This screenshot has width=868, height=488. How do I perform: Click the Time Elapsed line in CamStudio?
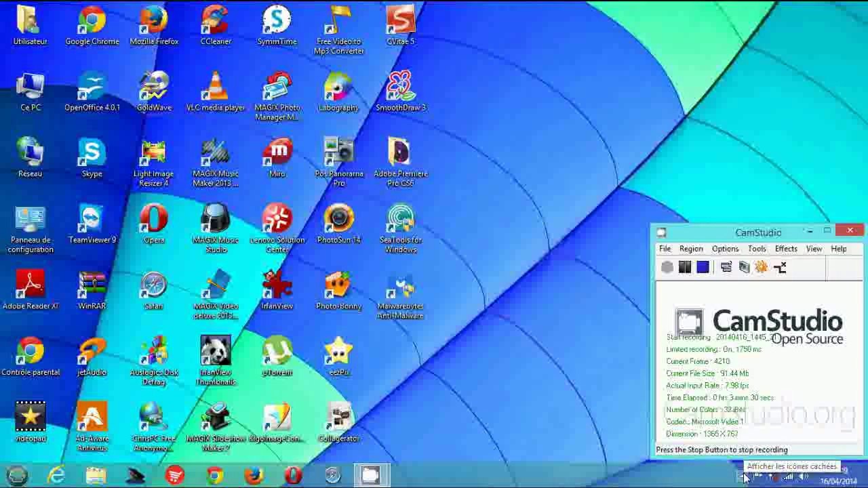pos(719,398)
